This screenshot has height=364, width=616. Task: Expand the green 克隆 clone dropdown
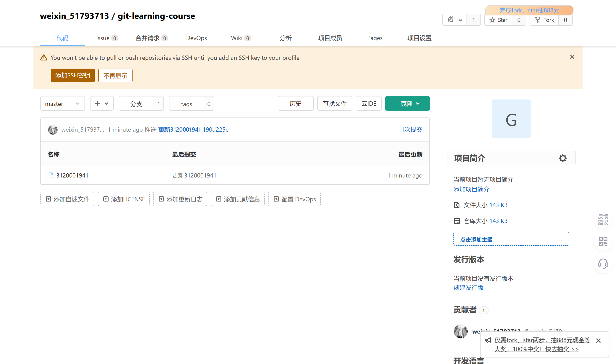pos(407,104)
